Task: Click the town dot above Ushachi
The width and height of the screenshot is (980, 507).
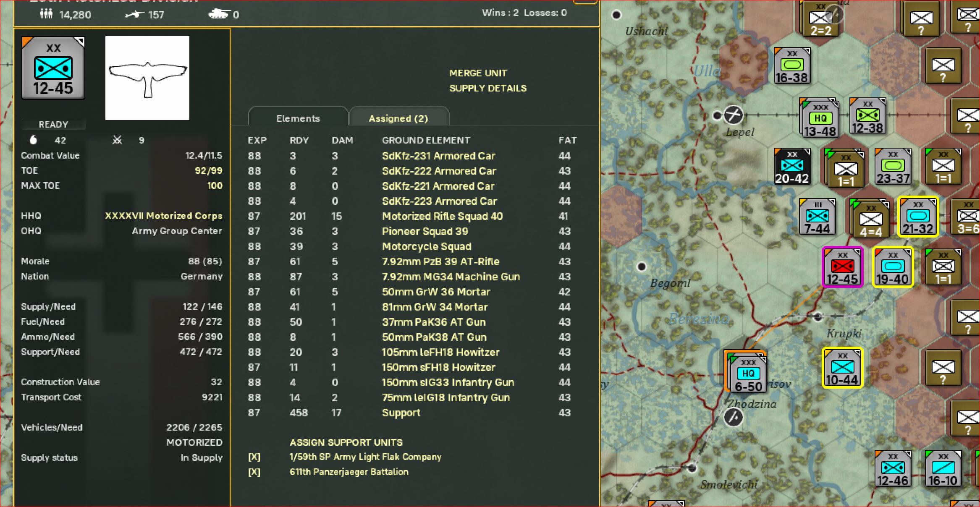Action: [x=616, y=15]
